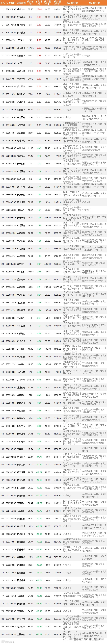Click the price value 301.55
This screenshot has width=107, height=644.
click(x=31, y=272)
